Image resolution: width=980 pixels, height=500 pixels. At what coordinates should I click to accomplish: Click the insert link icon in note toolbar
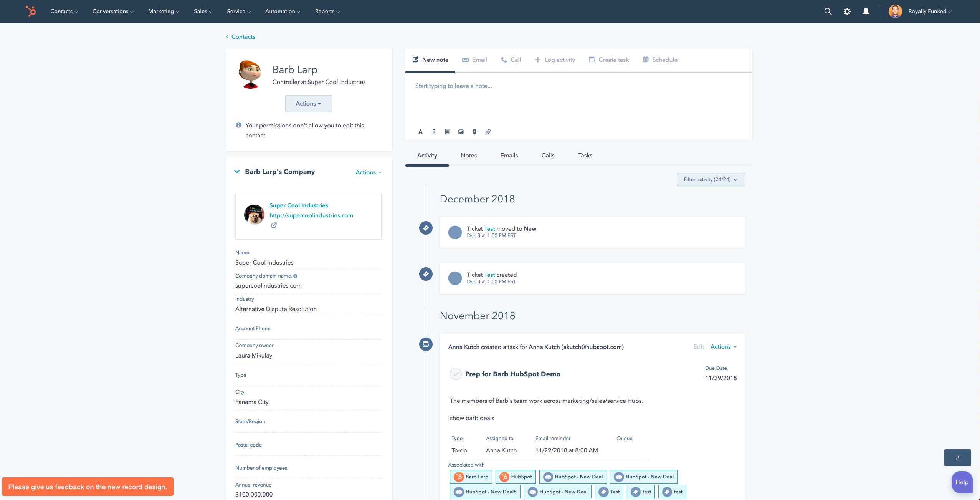point(434,132)
